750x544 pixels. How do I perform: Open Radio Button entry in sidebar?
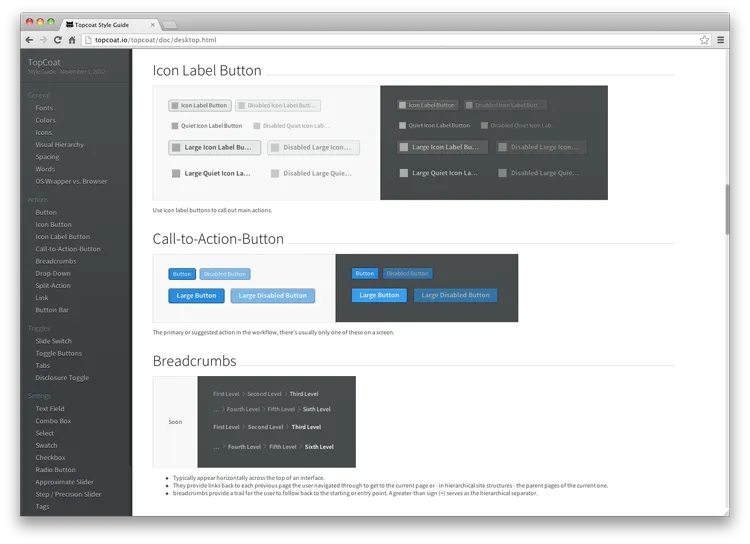pos(55,470)
